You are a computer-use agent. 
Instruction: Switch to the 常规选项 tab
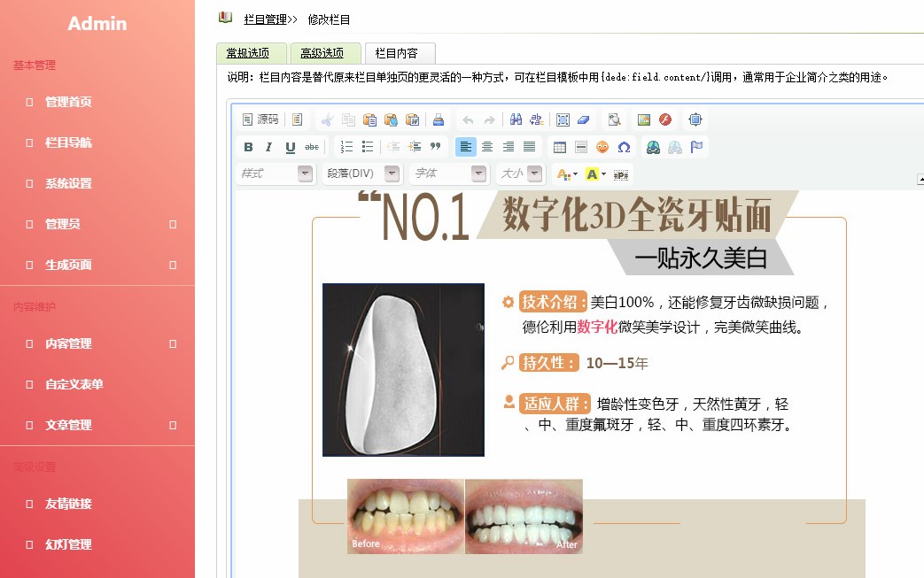pyautogui.click(x=250, y=52)
